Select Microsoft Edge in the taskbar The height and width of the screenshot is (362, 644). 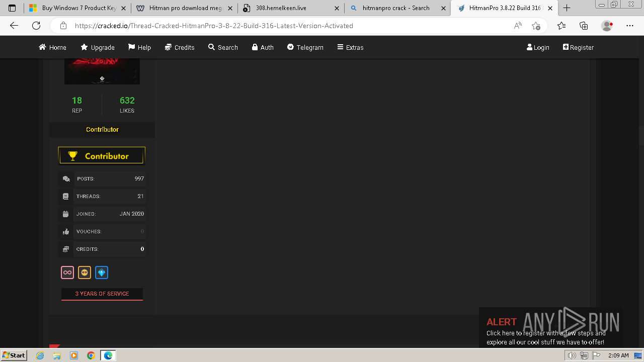108,355
